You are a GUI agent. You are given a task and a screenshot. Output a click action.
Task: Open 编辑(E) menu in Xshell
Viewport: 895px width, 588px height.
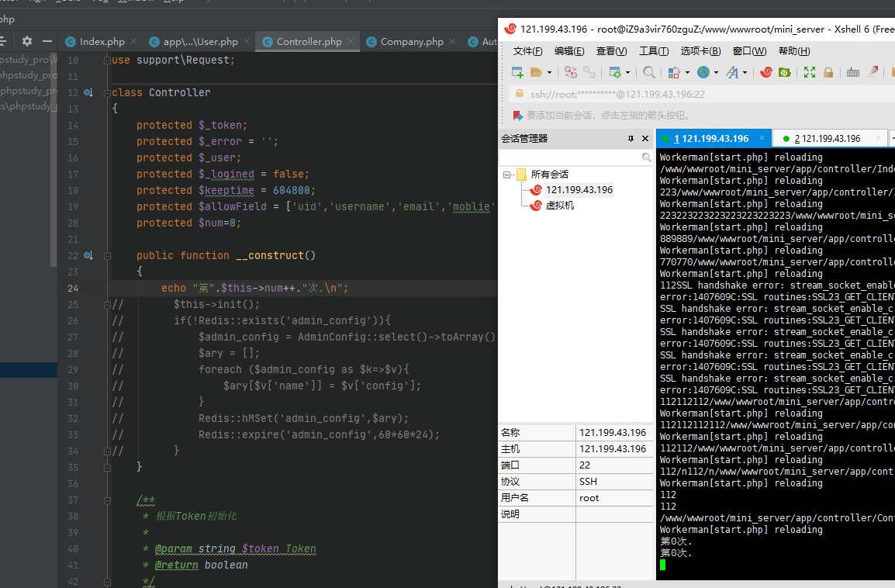pos(569,51)
